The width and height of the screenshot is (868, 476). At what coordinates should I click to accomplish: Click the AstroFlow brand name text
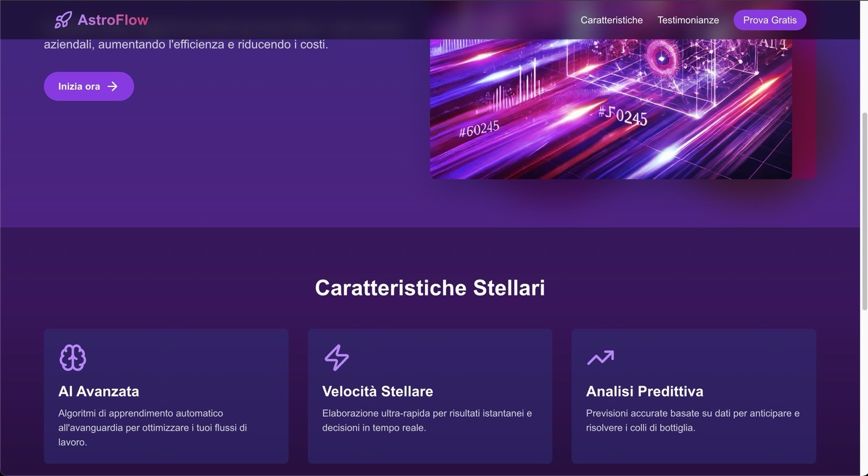tap(112, 20)
